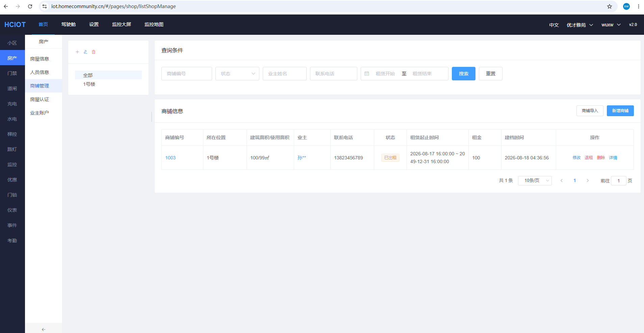Screen dimensions: 644x333
Task: Click pagination page number 1
Action: [x=575, y=181]
